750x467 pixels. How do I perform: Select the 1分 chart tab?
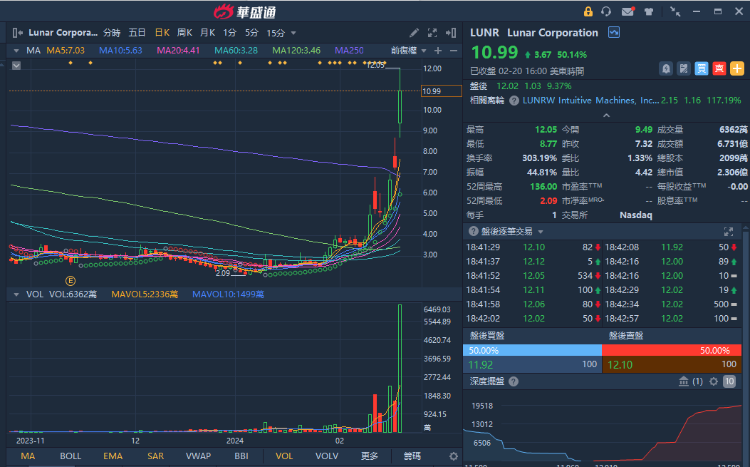tap(230, 33)
